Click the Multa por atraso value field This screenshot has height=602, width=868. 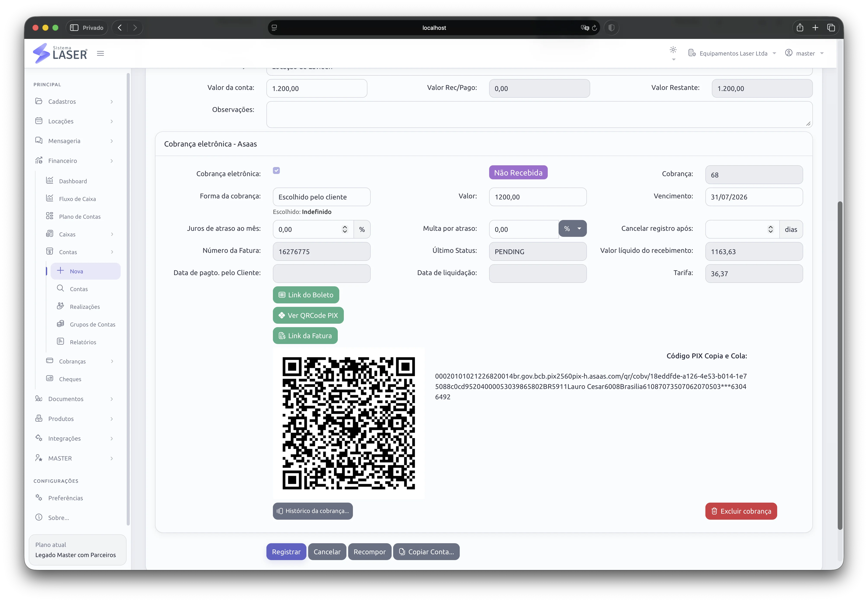point(524,229)
